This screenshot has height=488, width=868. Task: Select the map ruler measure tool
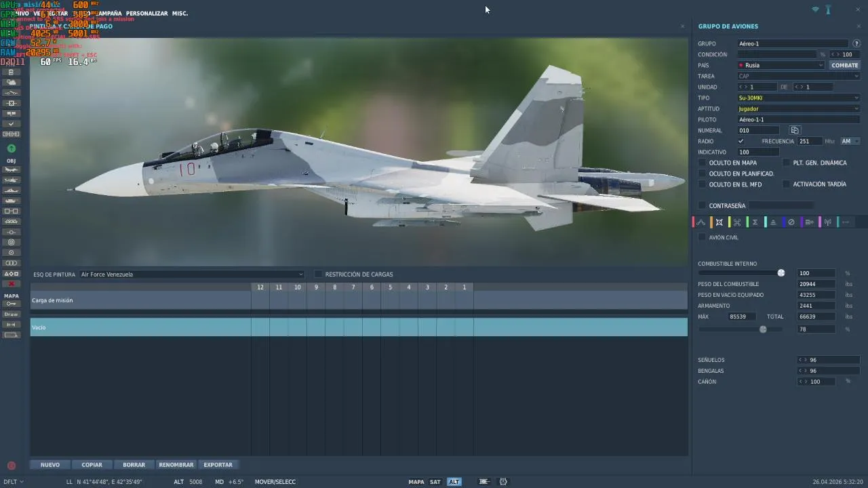[x=11, y=325]
